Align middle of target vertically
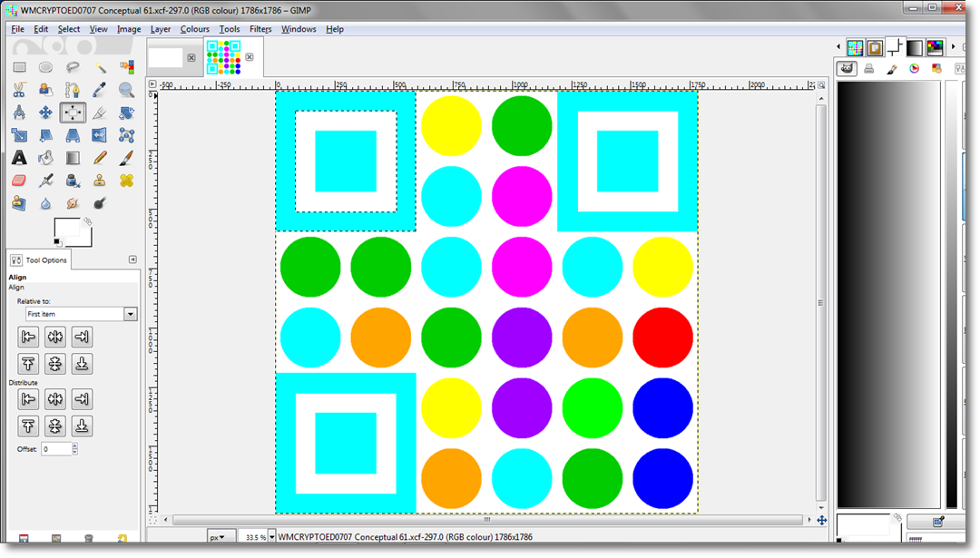The width and height of the screenshot is (980, 558). tap(55, 364)
